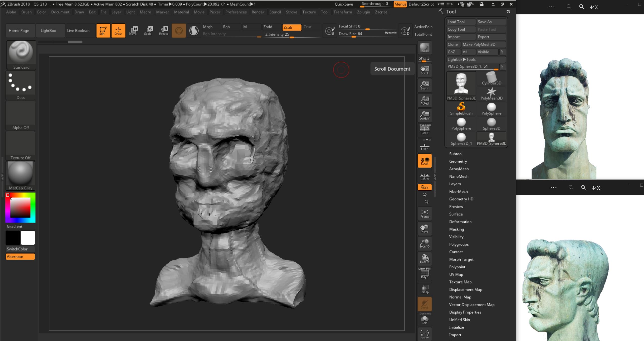Open the Brush menu
The height and width of the screenshot is (341, 644).
click(26, 12)
